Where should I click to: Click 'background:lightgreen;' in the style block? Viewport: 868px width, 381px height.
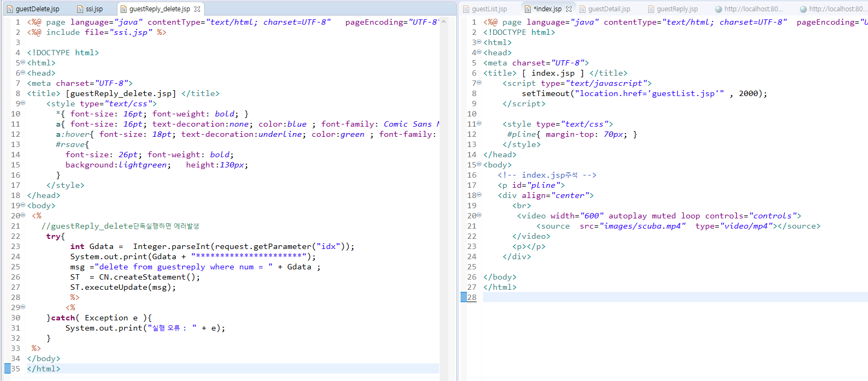(118, 165)
